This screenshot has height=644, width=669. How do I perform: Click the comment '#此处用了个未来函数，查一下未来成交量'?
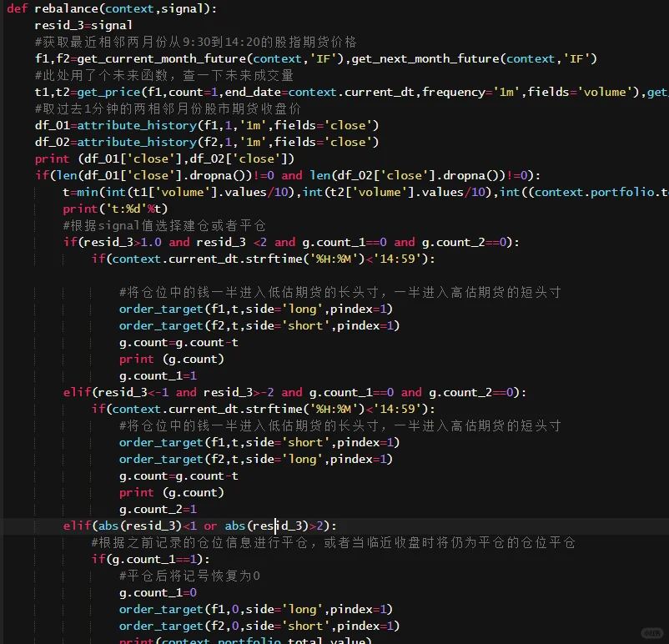pos(164,75)
